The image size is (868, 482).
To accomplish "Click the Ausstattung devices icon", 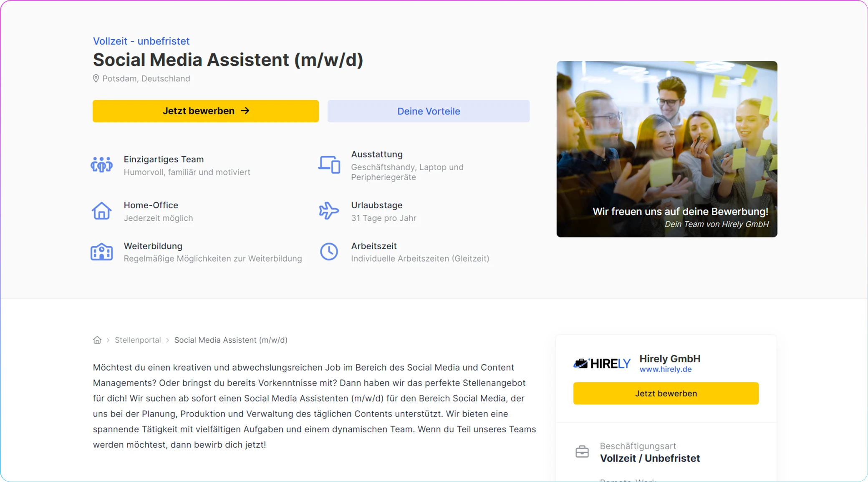I will click(x=329, y=165).
